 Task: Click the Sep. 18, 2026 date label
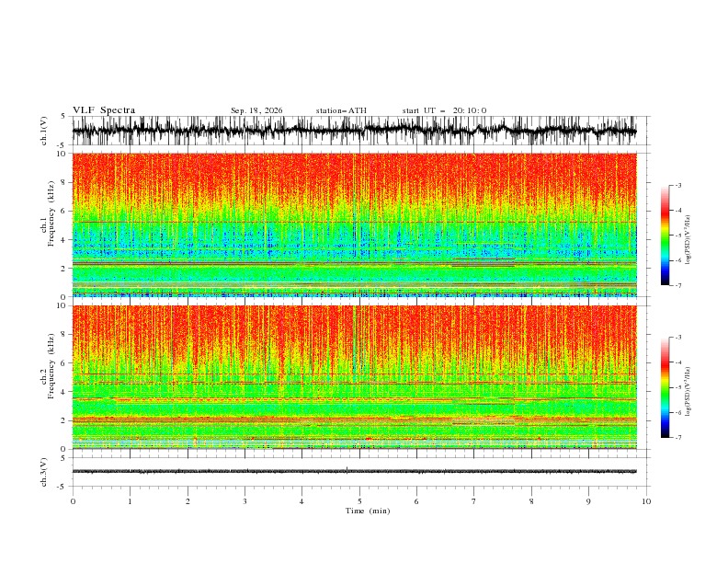coord(256,110)
